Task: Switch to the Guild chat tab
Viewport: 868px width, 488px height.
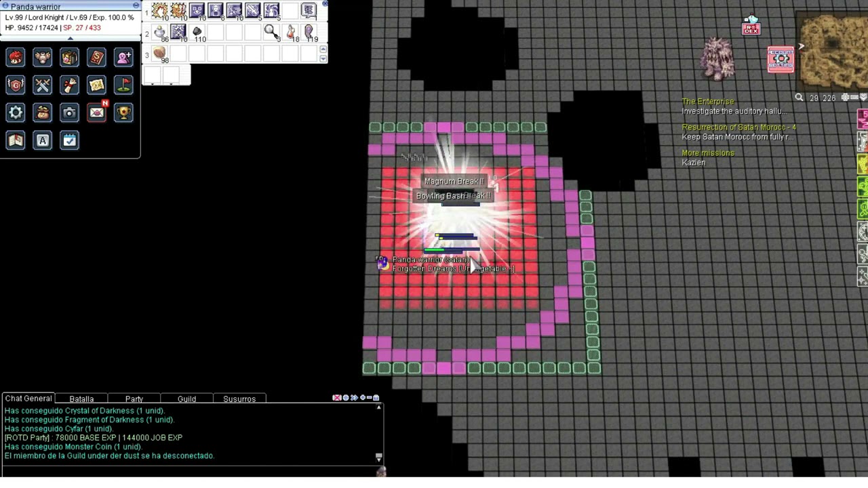Action: tap(186, 399)
